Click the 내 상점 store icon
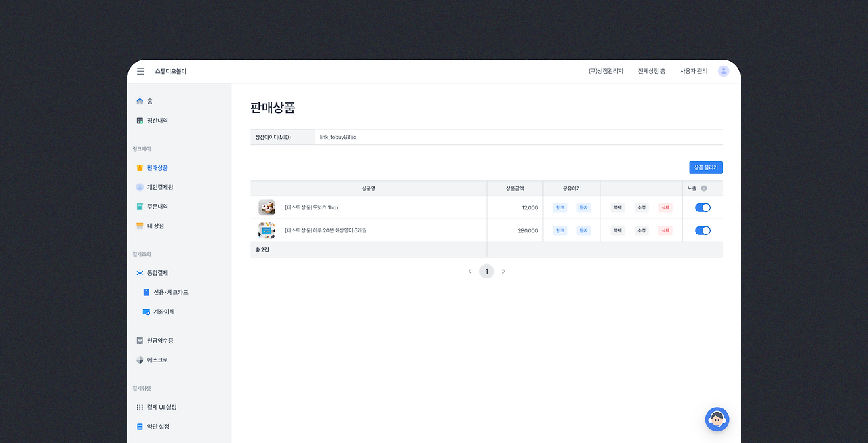This screenshot has width=868, height=443. (x=140, y=226)
